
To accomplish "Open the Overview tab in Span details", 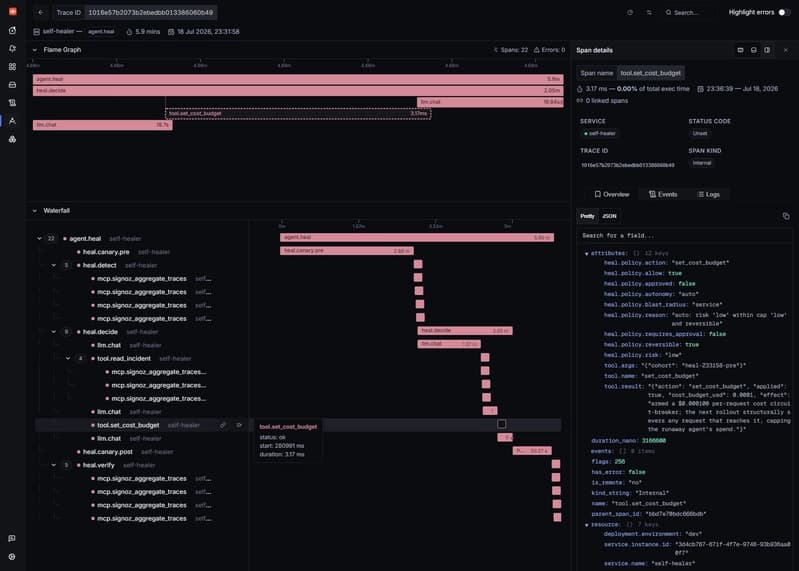I will (611, 194).
